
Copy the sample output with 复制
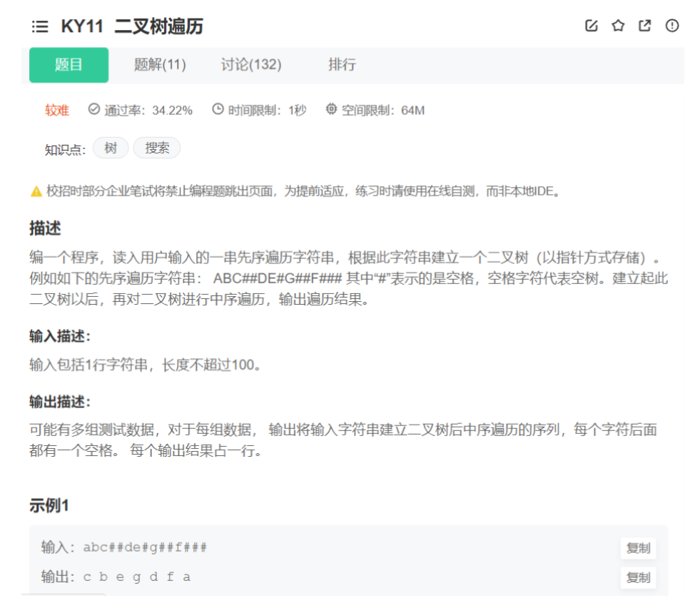638,577
